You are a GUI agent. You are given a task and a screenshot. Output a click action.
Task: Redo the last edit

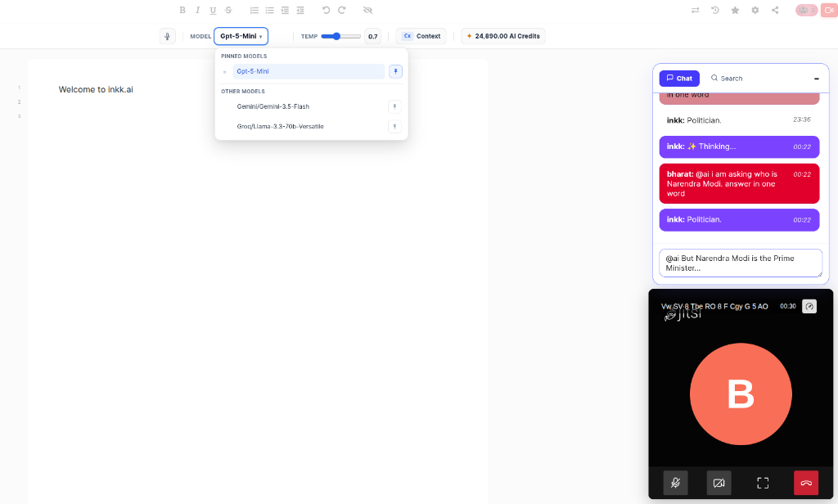341,10
